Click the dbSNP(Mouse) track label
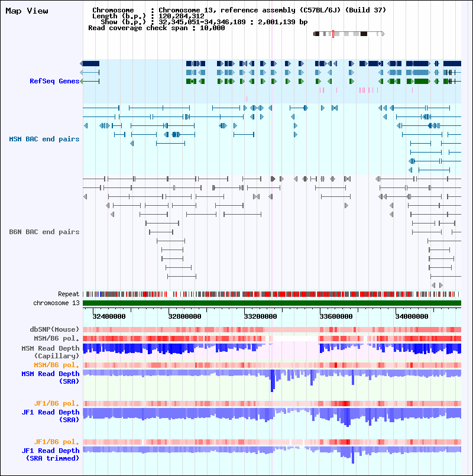Image resolution: width=473 pixels, height=476 pixels. (54, 329)
